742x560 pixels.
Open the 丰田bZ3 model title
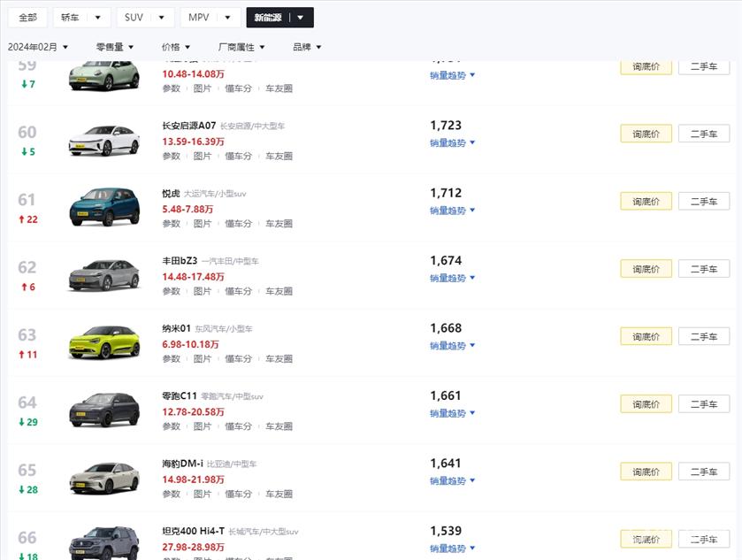click(x=180, y=261)
